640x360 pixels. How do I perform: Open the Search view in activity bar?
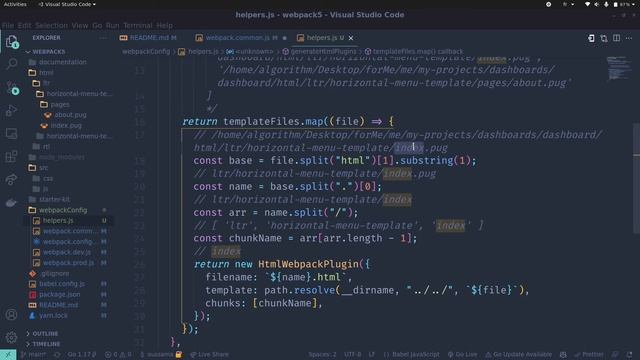[x=11, y=63]
